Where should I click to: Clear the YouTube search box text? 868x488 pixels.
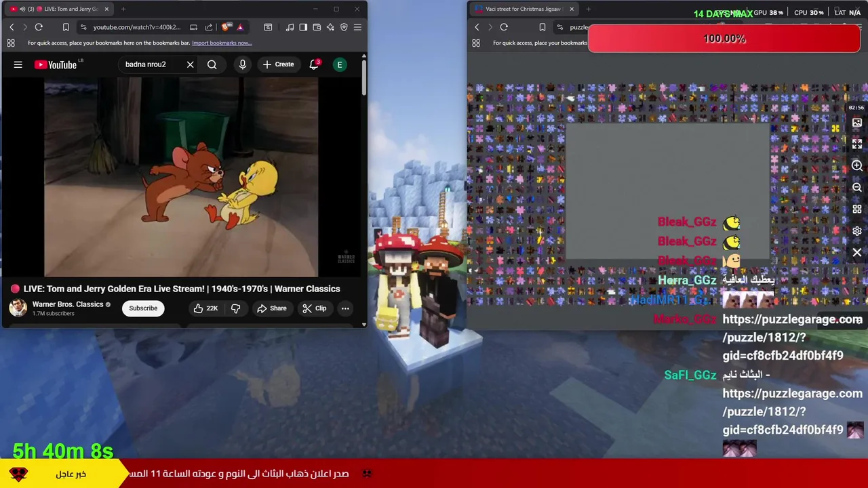pyautogui.click(x=190, y=64)
